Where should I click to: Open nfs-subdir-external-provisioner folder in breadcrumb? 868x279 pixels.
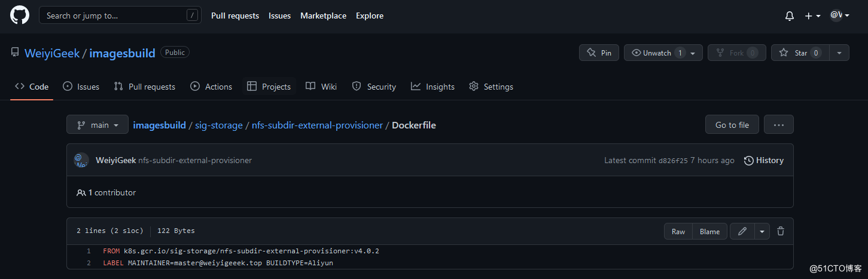tap(317, 125)
